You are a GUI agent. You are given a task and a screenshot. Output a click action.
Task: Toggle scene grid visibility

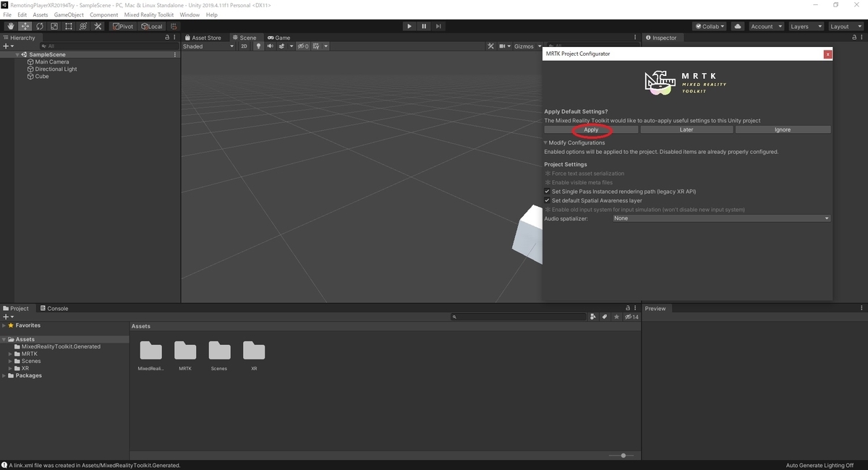click(317, 46)
